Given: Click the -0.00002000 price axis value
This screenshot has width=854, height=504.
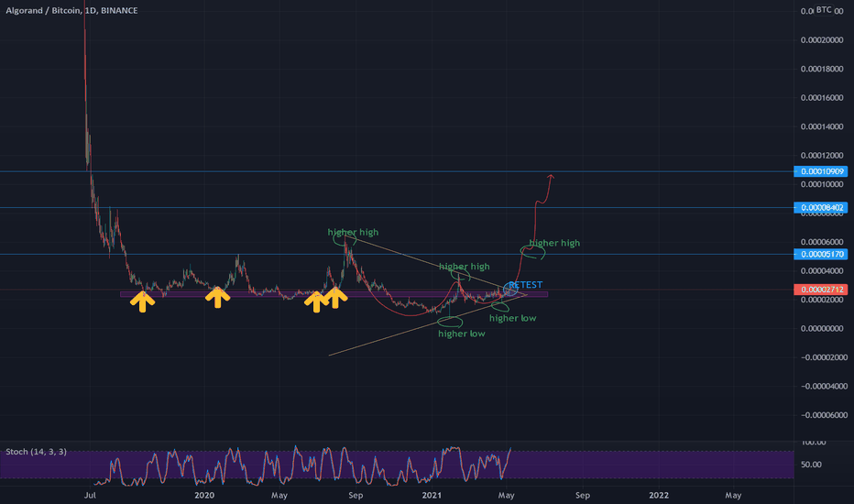Looking at the screenshot, I should tap(825, 357).
